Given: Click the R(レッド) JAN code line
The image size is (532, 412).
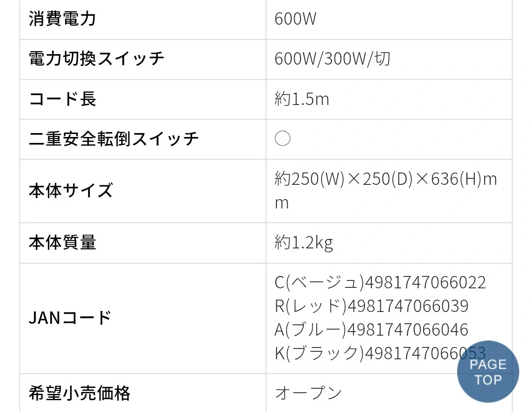Looking at the screenshot, I should pos(371,306).
